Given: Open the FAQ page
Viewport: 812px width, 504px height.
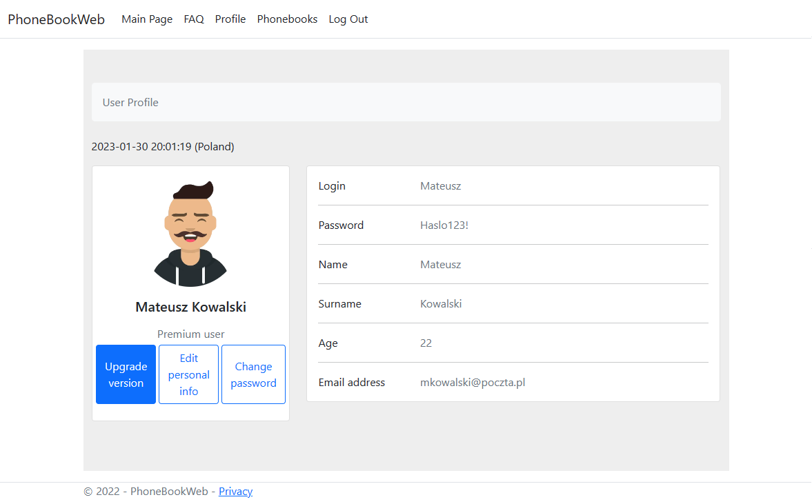Looking at the screenshot, I should click(194, 19).
